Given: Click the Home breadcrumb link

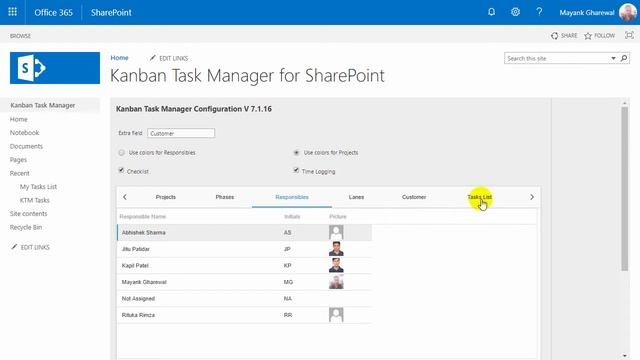Looking at the screenshot, I should (x=119, y=58).
